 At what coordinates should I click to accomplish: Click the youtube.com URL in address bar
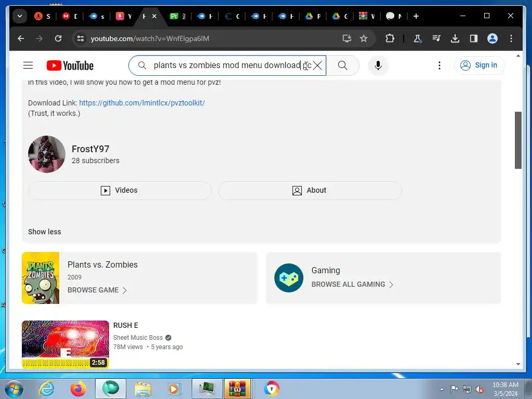(150, 38)
